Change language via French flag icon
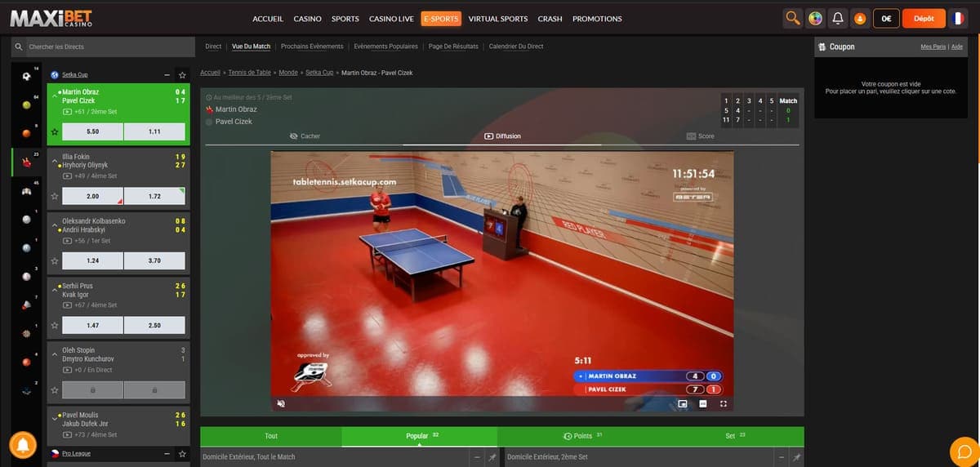The image size is (980, 467). (x=959, y=18)
